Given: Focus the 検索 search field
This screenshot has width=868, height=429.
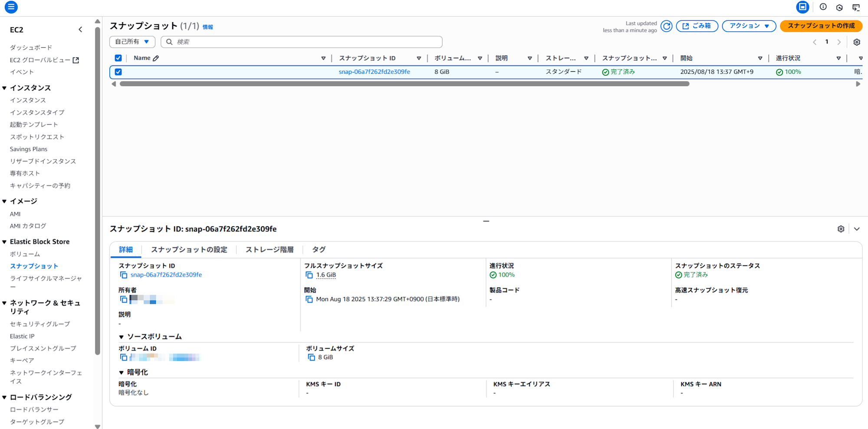Looking at the screenshot, I should coord(302,42).
